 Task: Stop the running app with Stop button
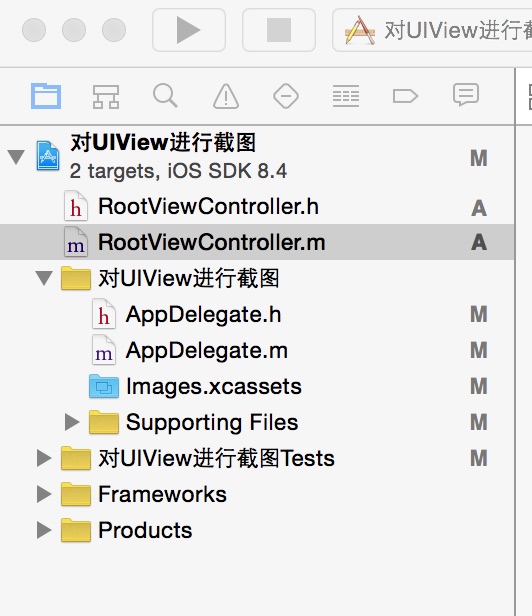click(x=279, y=30)
